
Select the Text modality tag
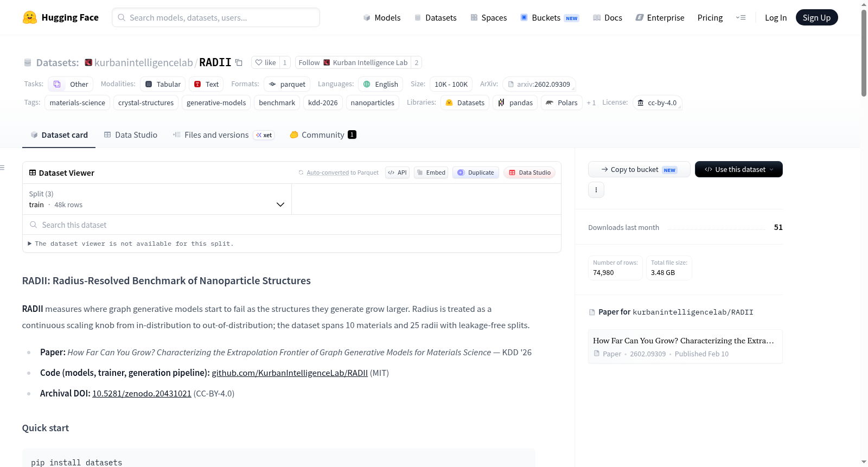tap(206, 84)
